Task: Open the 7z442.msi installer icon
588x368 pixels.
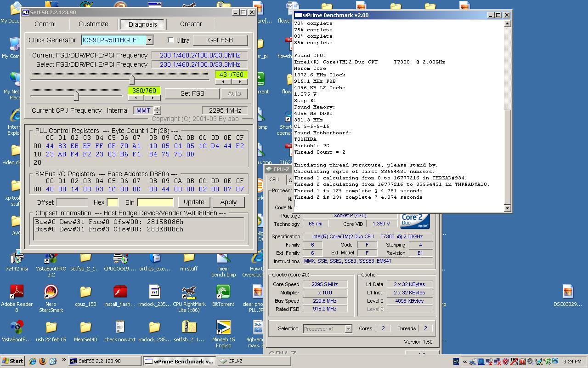Action: [17, 259]
